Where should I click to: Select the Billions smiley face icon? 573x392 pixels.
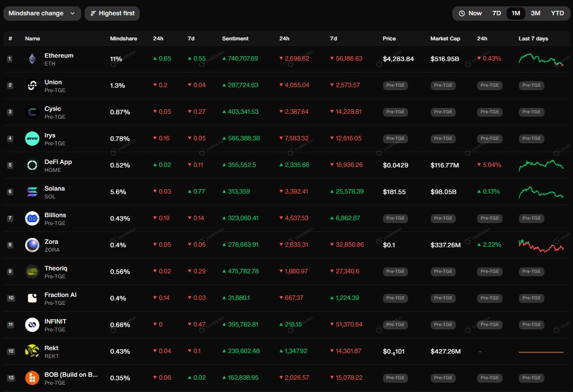[x=32, y=218]
